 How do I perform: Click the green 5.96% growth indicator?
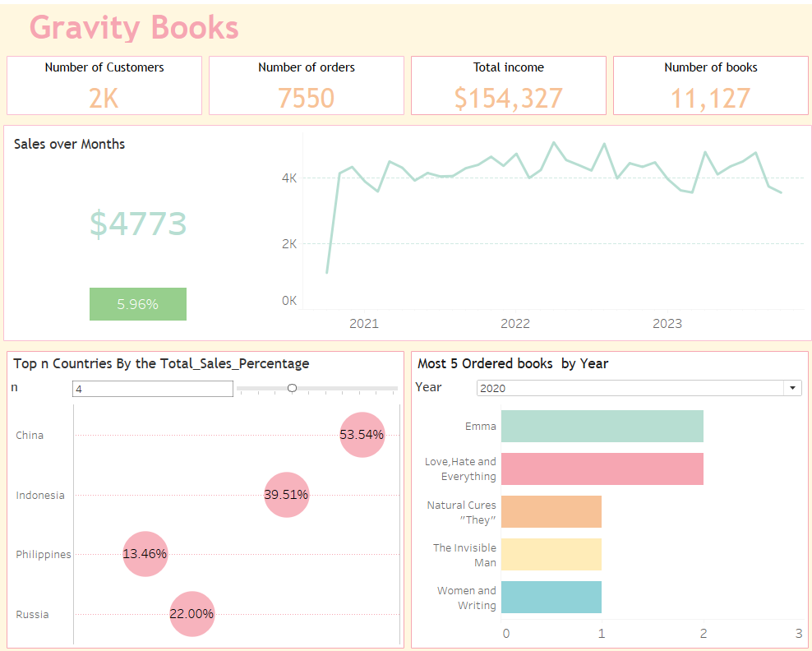137,304
